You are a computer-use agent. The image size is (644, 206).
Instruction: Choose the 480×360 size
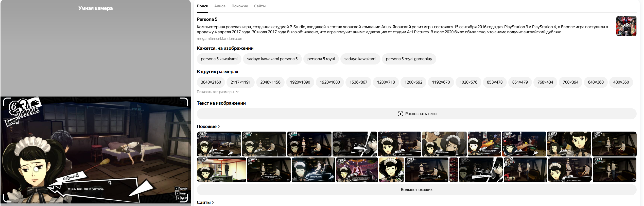pyautogui.click(x=621, y=82)
